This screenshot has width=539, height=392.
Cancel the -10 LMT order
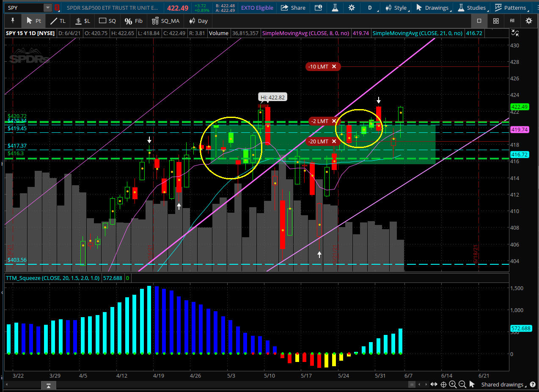[334, 66]
